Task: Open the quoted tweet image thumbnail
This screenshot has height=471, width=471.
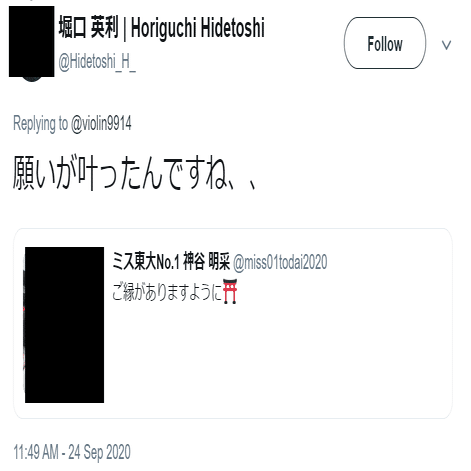Action: 64,325
